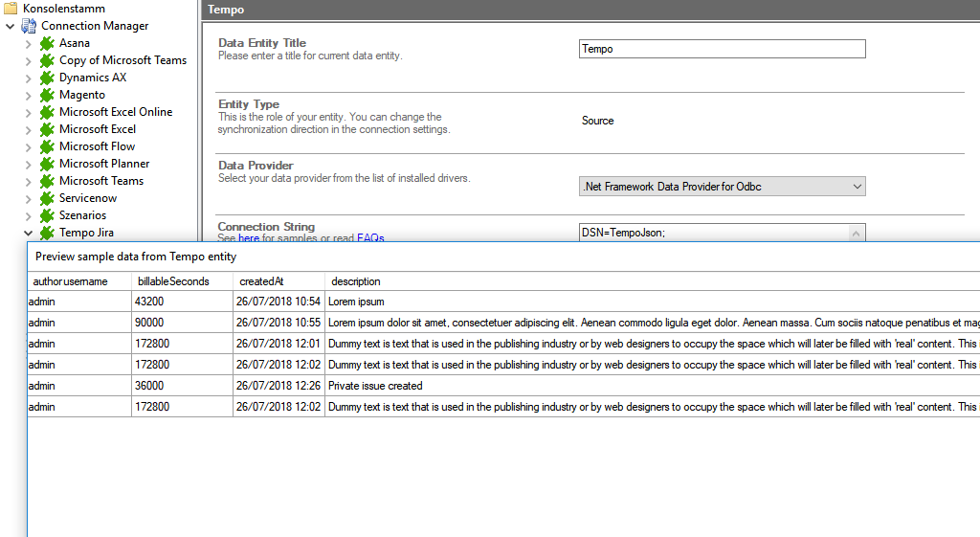Click the Servicenow connection icon
The image size is (980, 537).
click(x=47, y=198)
